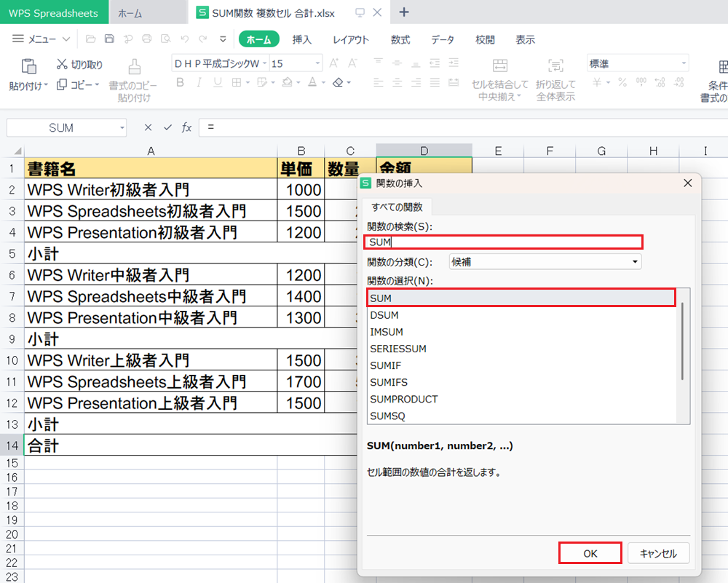Click the Middle vertical align icon
This screenshot has height=583, width=728.
click(397, 63)
